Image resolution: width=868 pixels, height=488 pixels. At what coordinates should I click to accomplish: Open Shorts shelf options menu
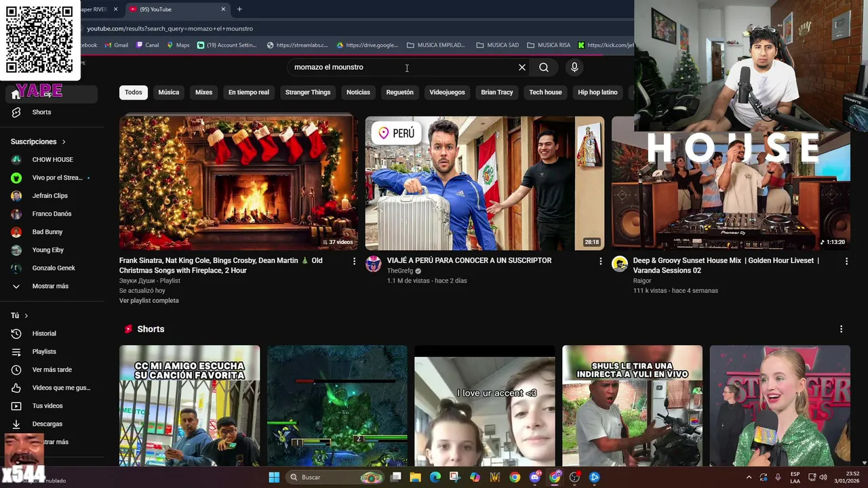[842, 329]
